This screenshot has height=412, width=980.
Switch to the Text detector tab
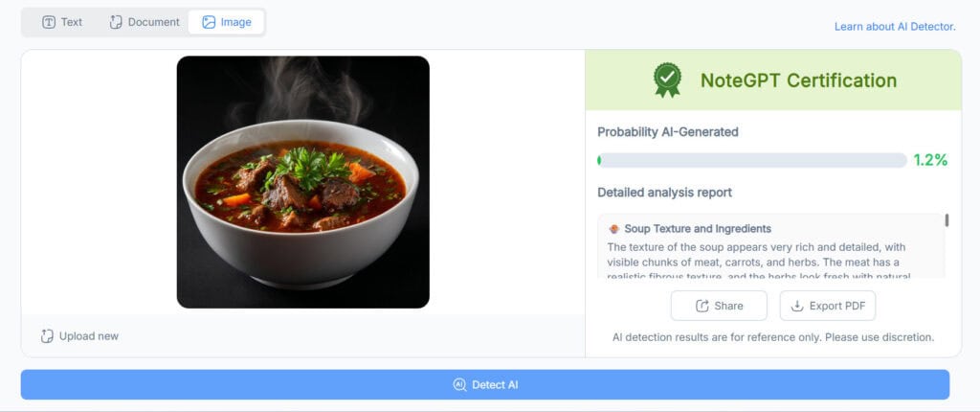pyautogui.click(x=62, y=22)
